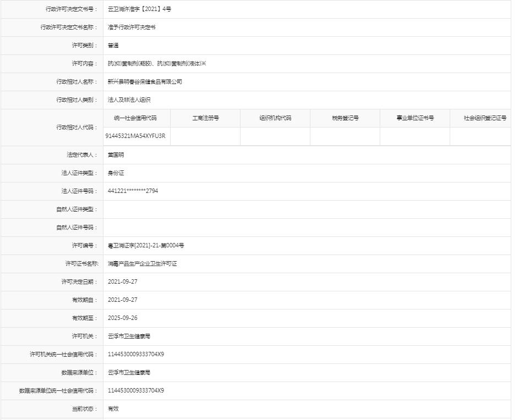Click date '2021-09-27' in 有效期自 row
The height and width of the screenshot is (420, 519).
(x=123, y=300)
